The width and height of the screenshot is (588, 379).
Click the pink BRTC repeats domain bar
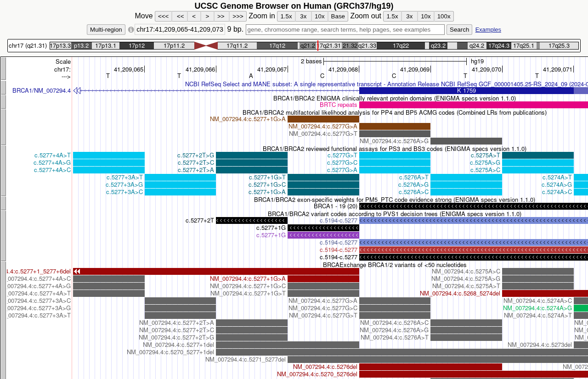click(x=473, y=105)
